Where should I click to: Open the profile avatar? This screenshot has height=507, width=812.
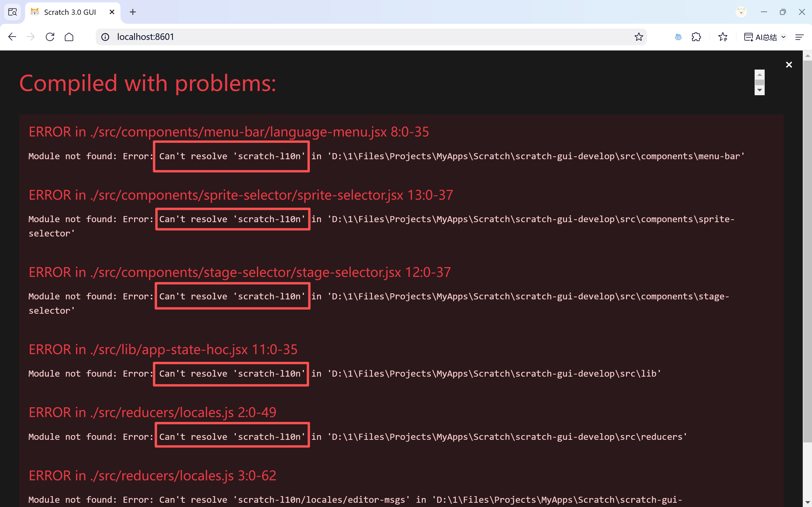point(741,12)
